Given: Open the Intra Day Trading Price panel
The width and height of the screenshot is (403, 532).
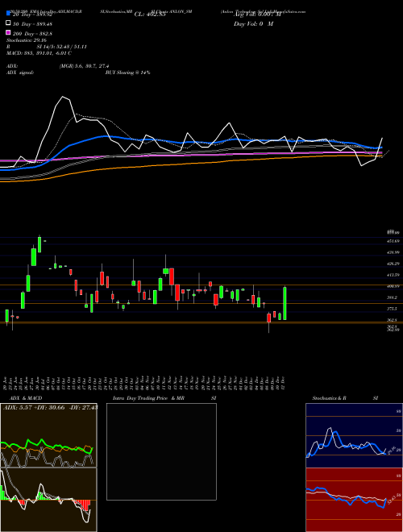Looking at the screenshot, I should (x=161, y=451).
